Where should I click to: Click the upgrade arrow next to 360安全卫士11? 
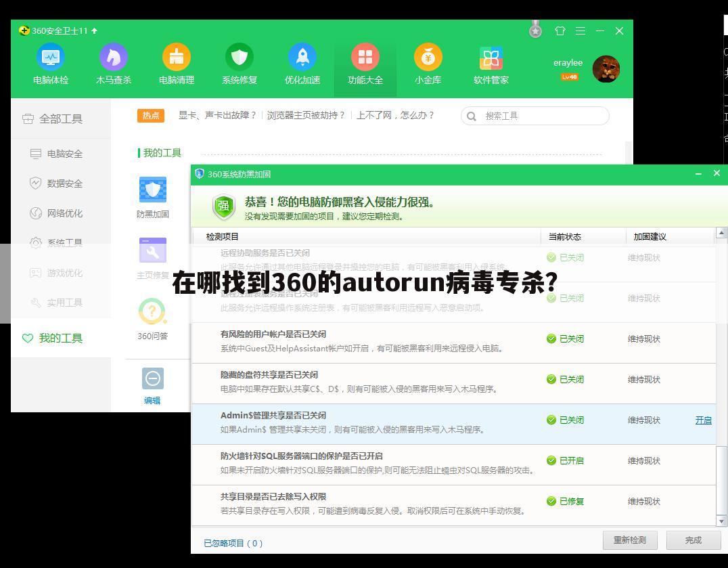point(95,30)
